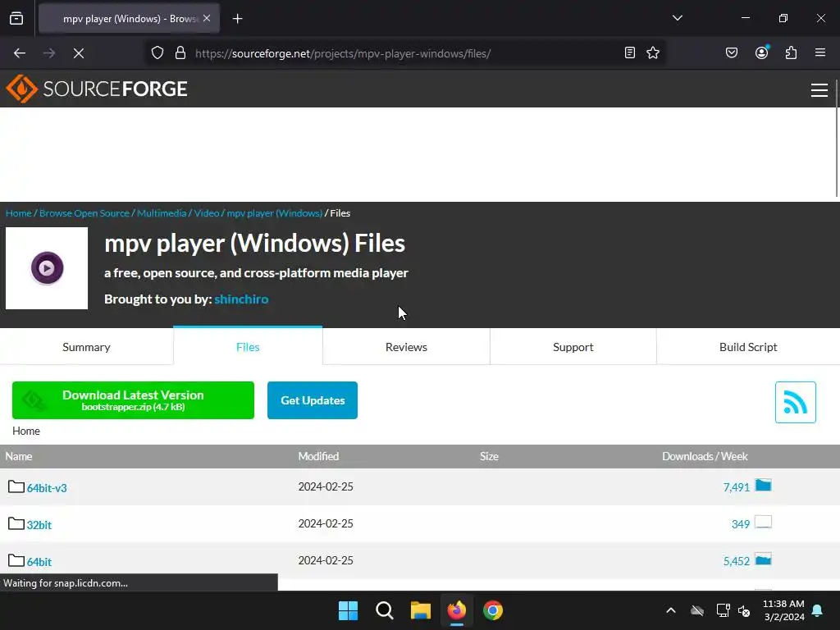This screenshot has width=840, height=630.
Task: Click the page vertical scrollbar
Action: (836, 139)
